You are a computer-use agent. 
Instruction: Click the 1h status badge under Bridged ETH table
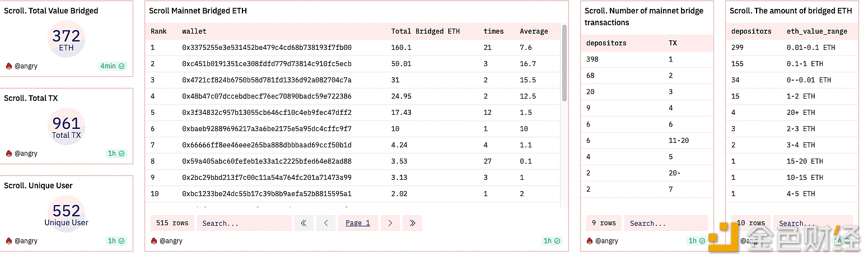[x=552, y=241]
